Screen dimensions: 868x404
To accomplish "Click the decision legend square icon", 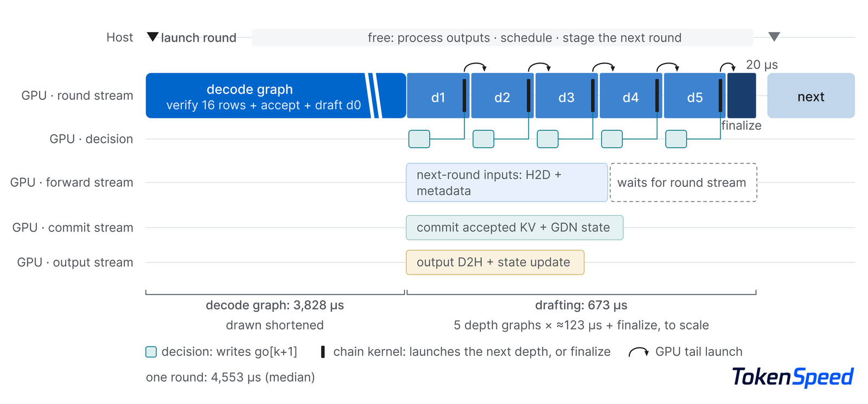I will pyautogui.click(x=151, y=352).
